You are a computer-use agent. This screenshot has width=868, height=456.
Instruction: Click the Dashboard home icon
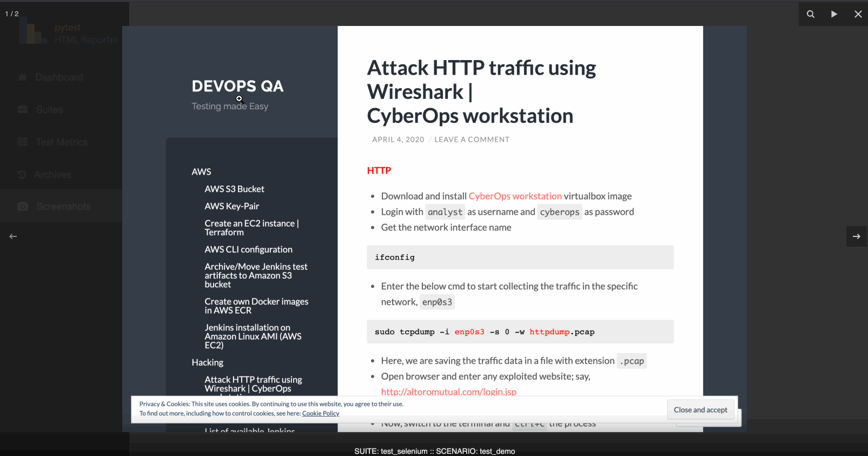(x=22, y=77)
